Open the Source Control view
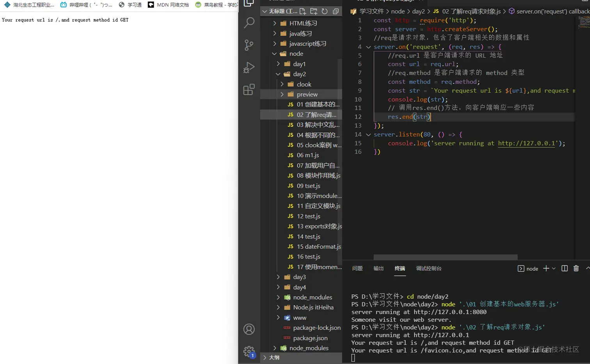 249,45
